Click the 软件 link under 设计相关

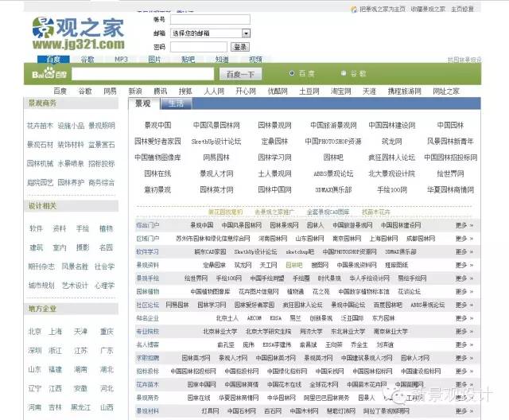click(x=36, y=228)
